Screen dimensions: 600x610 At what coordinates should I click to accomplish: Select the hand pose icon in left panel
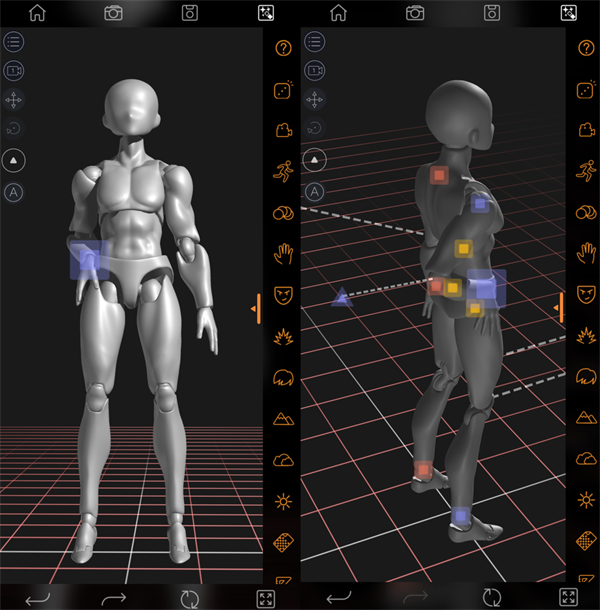(283, 253)
